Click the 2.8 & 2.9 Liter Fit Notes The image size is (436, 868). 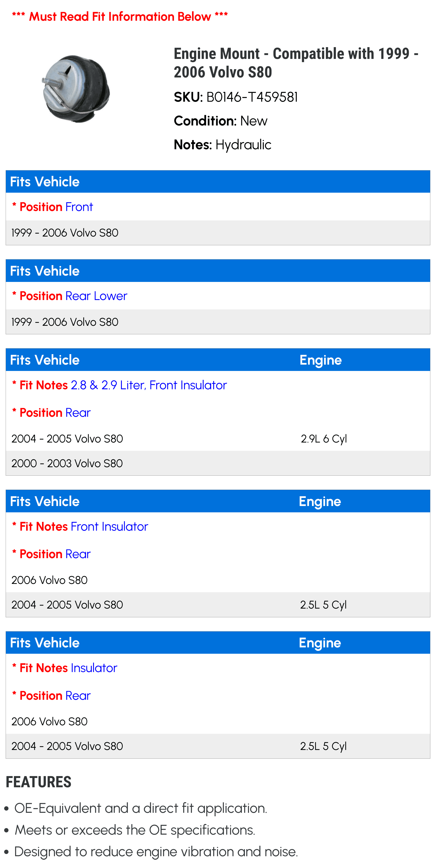pyautogui.click(x=119, y=385)
